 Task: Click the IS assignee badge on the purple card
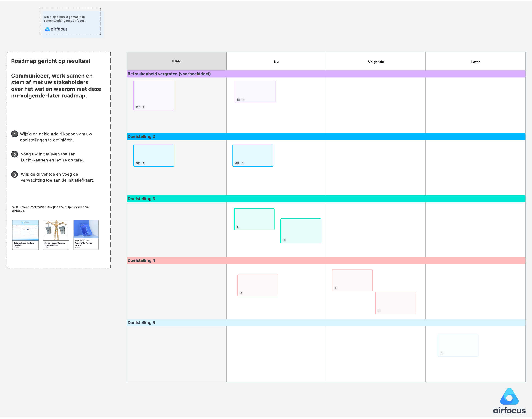click(238, 100)
